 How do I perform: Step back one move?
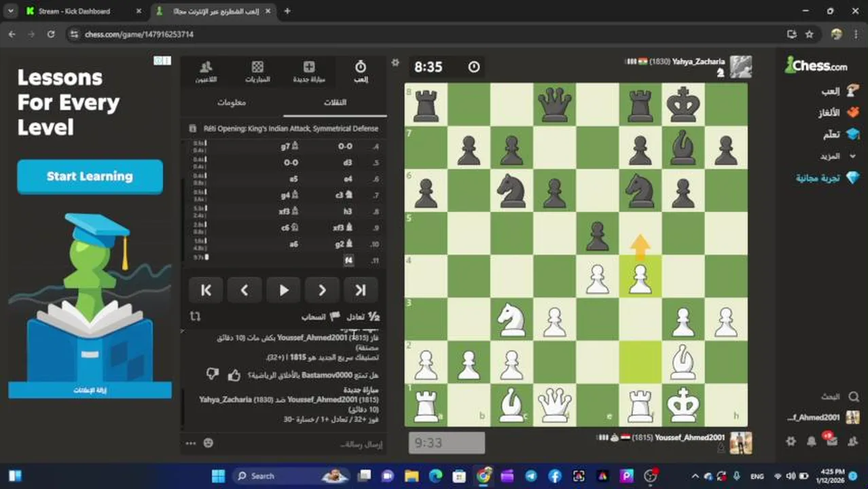click(x=245, y=290)
